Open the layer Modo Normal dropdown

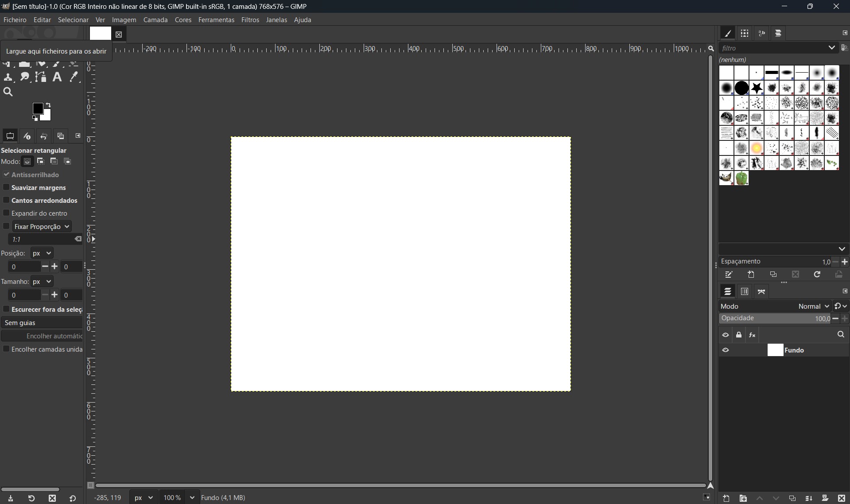point(813,306)
